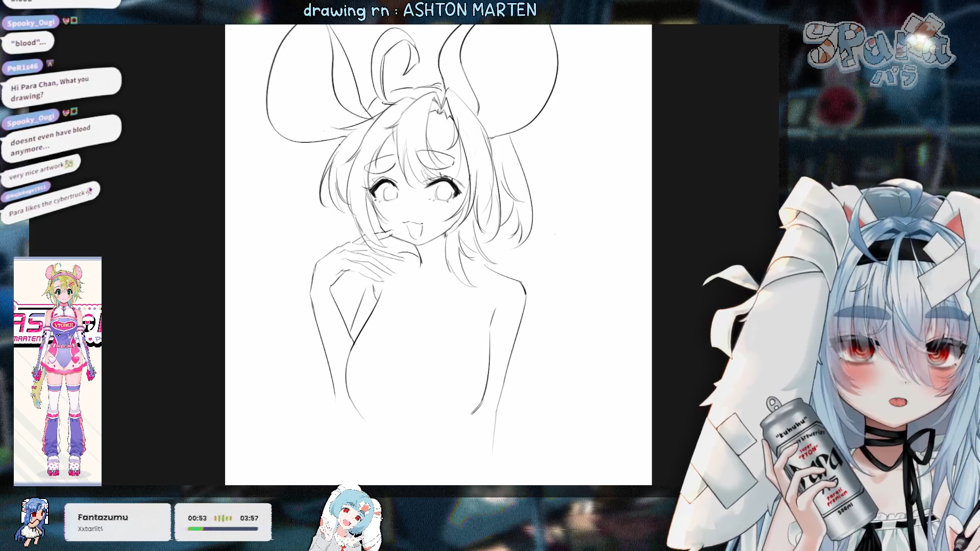
Task: Click the song title "Fantazumu"
Action: 103,517
